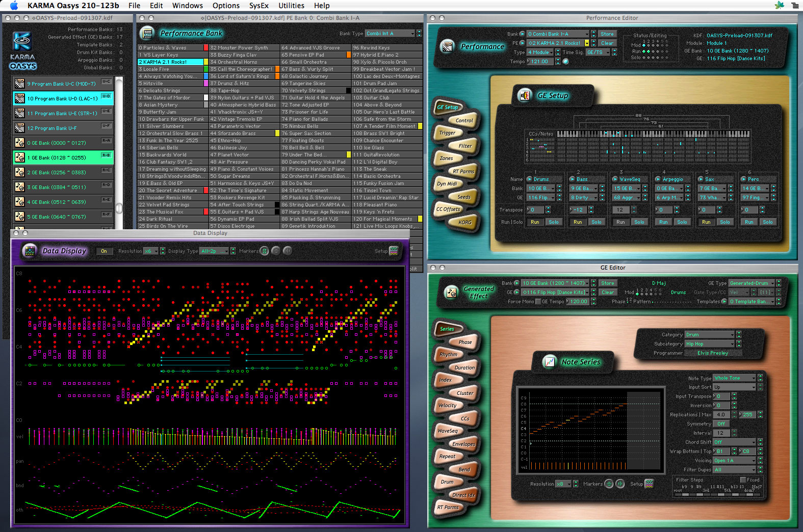803x532 pixels.
Task: Toggle the Symmetry Off button
Action: 721,423
